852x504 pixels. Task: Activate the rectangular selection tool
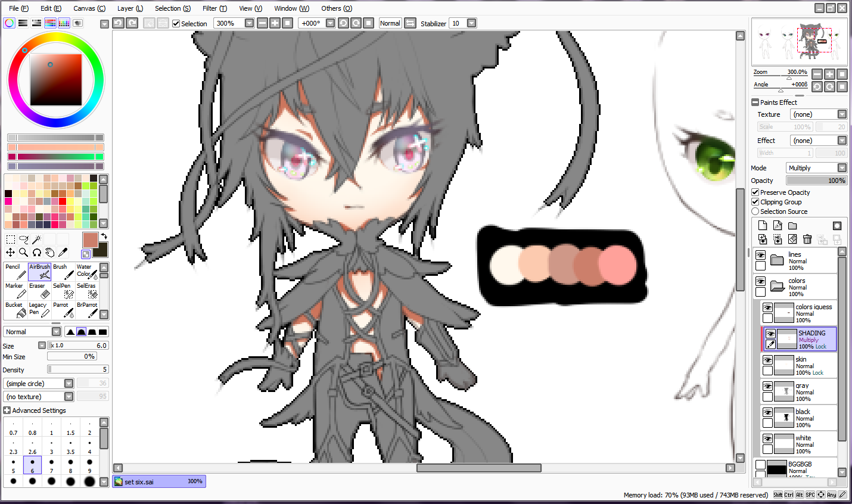(11, 239)
